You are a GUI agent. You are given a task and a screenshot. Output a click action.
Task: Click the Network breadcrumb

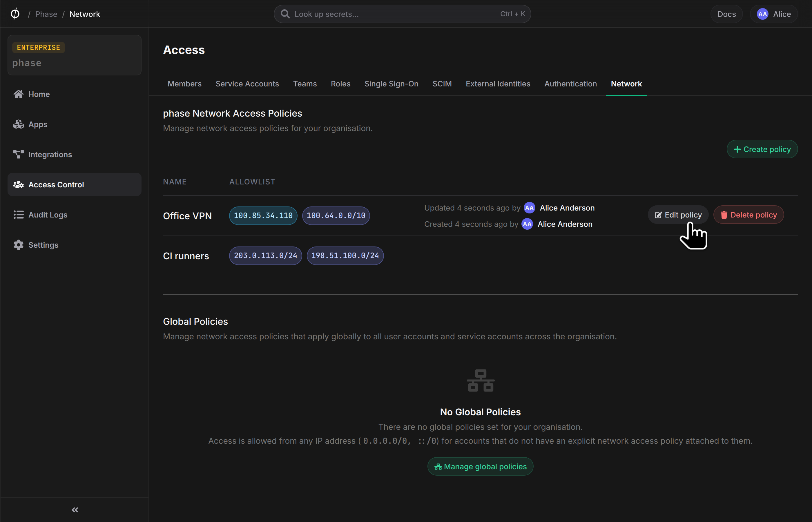point(85,14)
